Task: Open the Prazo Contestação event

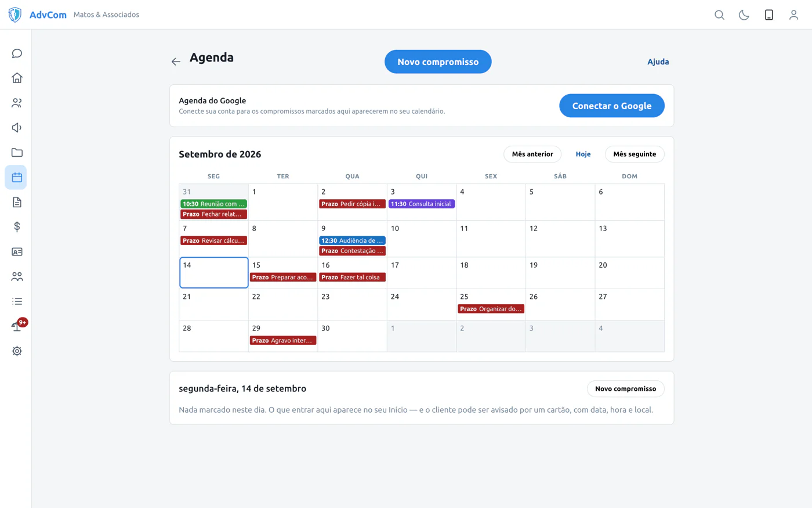Action: coord(353,251)
